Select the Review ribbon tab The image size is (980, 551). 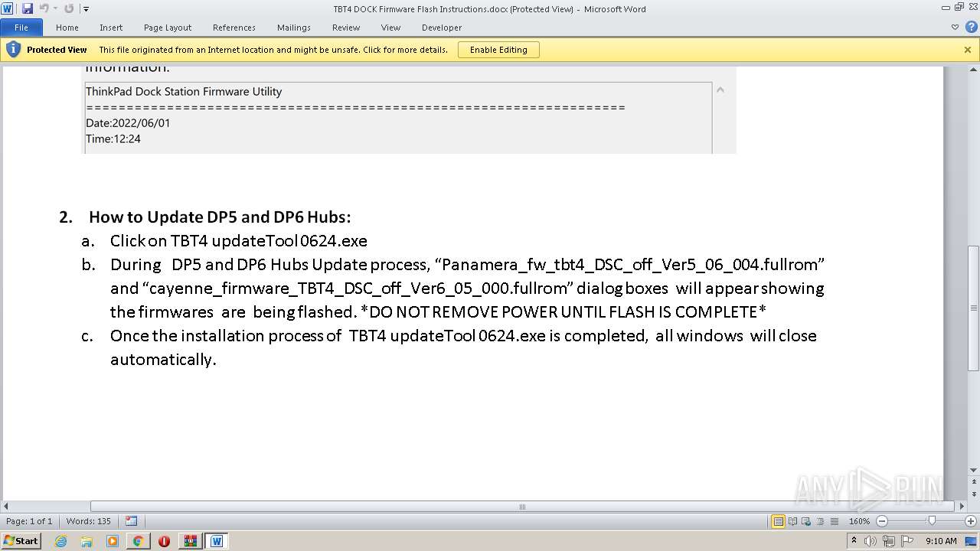pyautogui.click(x=346, y=28)
